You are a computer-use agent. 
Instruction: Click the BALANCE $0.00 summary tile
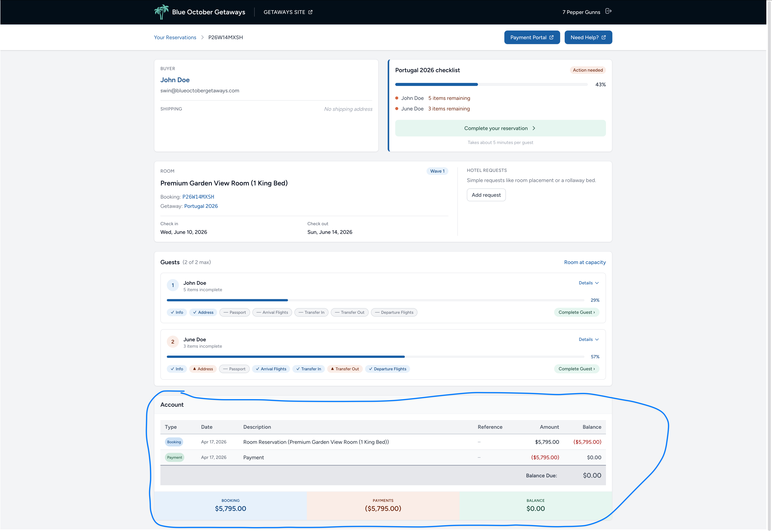coord(536,506)
